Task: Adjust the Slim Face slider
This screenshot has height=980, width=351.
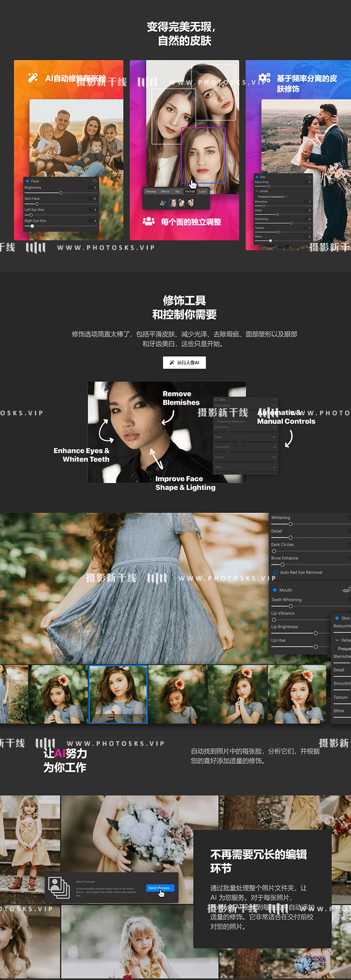Action: tap(37, 204)
